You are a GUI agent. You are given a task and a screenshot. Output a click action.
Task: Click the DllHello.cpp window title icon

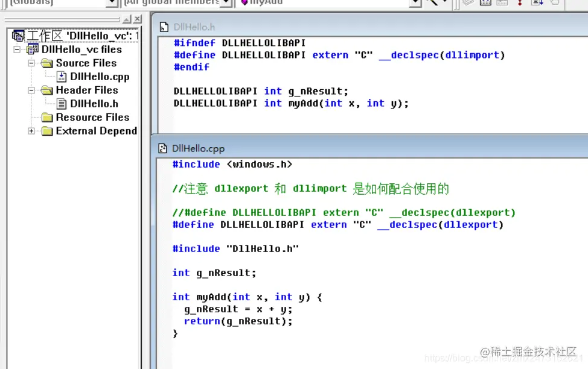click(162, 148)
